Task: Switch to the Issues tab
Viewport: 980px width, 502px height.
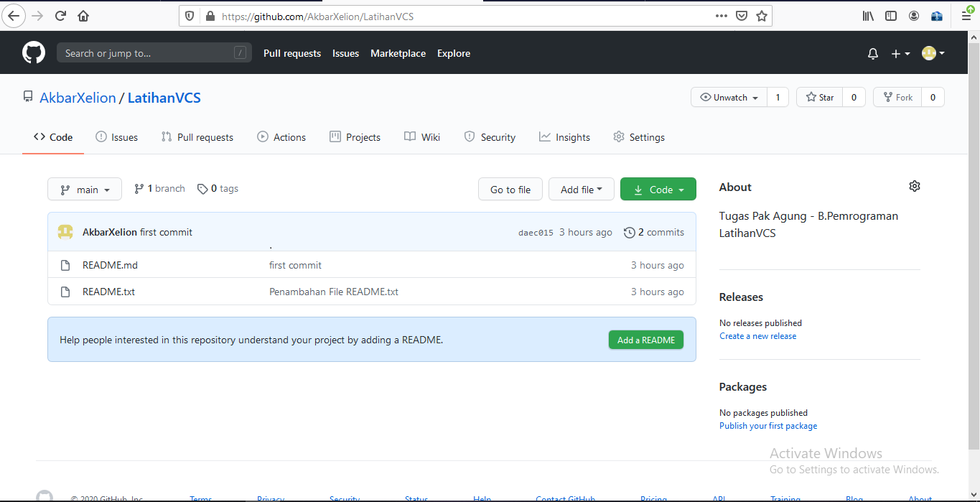Action: [116, 137]
